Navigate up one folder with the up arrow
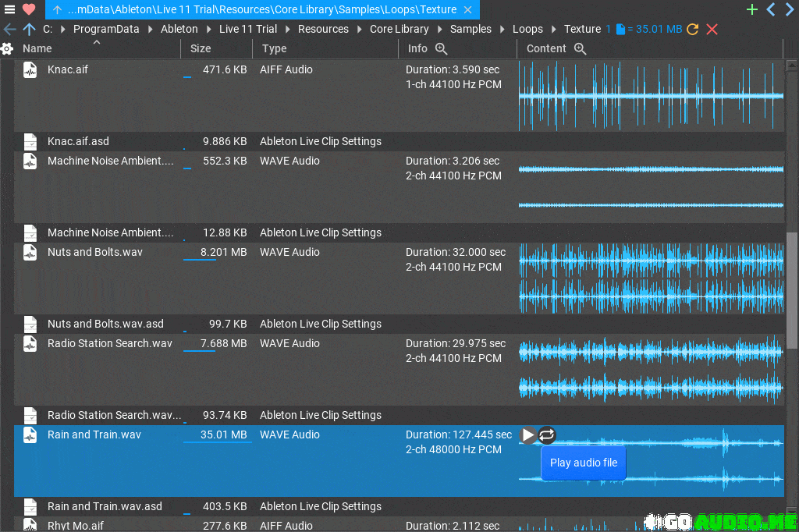Image resolution: width=799 pixels, height=532 pixels. coord(29,29)
